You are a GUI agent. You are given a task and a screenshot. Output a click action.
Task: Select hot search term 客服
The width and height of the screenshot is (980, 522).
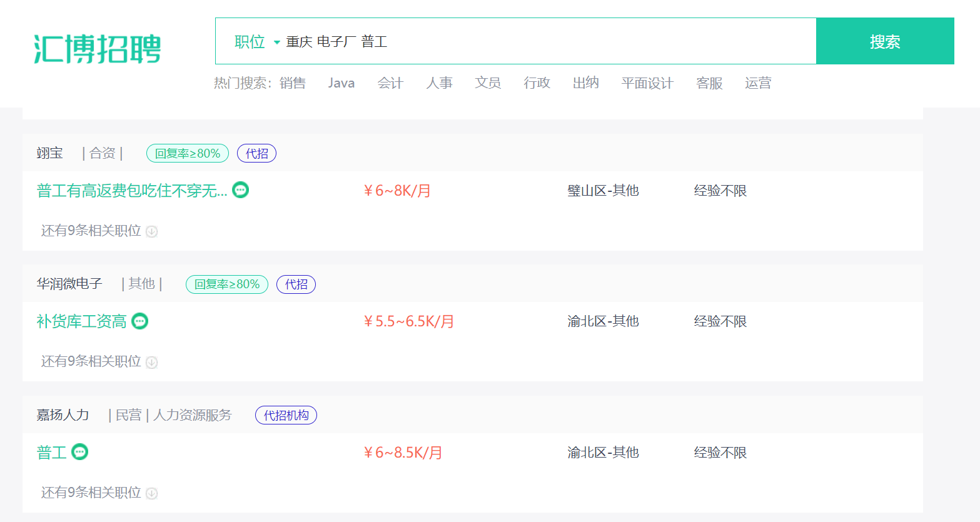(x=709, y=83)
